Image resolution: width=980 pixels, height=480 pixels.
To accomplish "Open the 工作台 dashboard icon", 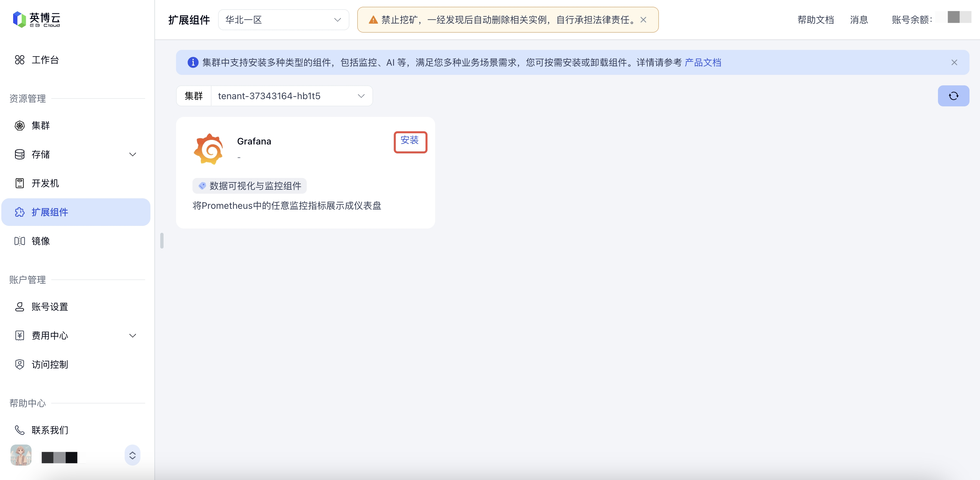I will [x=19, y=60].
